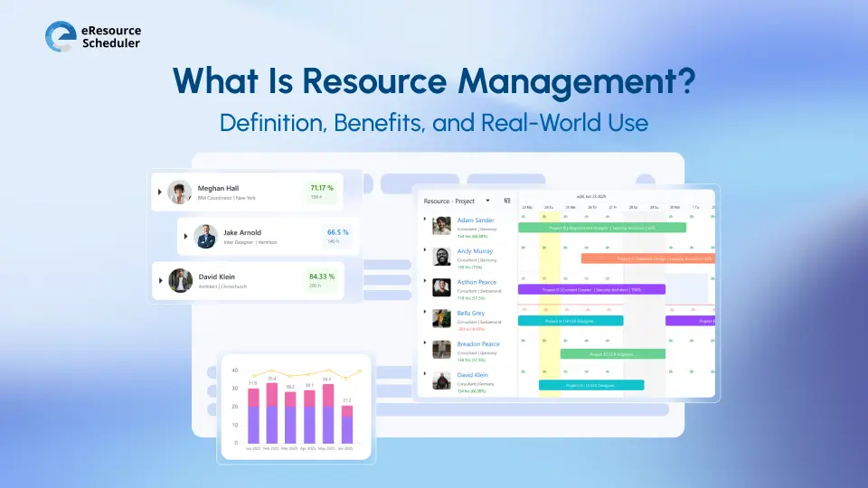Viewport: 868px width, 488px height.
Task: Click the 66.5 % utilization badge
Action: coord(337,236)
